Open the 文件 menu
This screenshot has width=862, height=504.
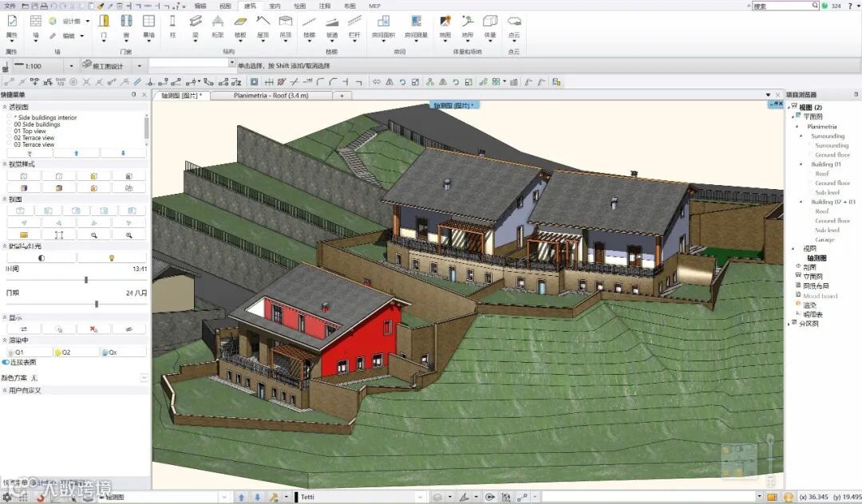point(10,6)
